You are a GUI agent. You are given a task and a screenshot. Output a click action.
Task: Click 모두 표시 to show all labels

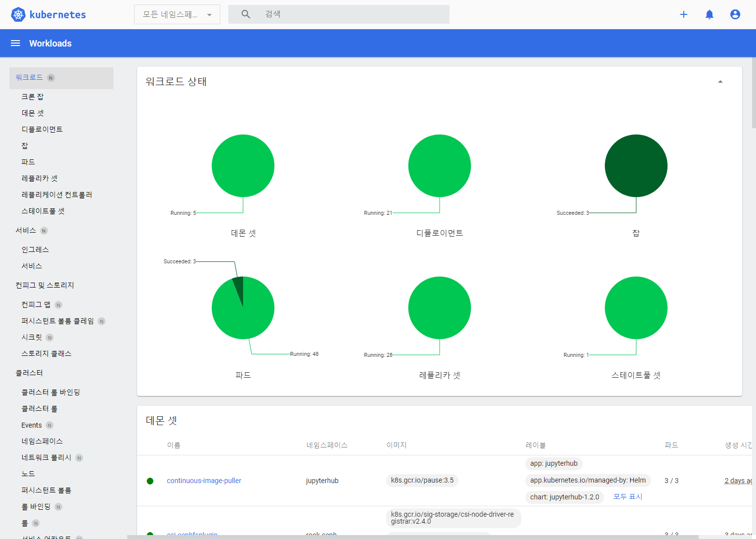point(627,496)
